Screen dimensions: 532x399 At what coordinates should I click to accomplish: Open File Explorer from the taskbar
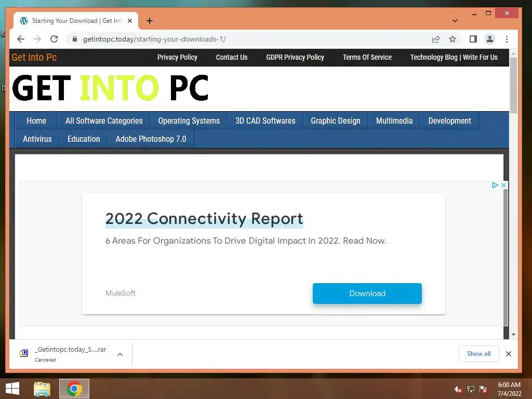(42, 389)
